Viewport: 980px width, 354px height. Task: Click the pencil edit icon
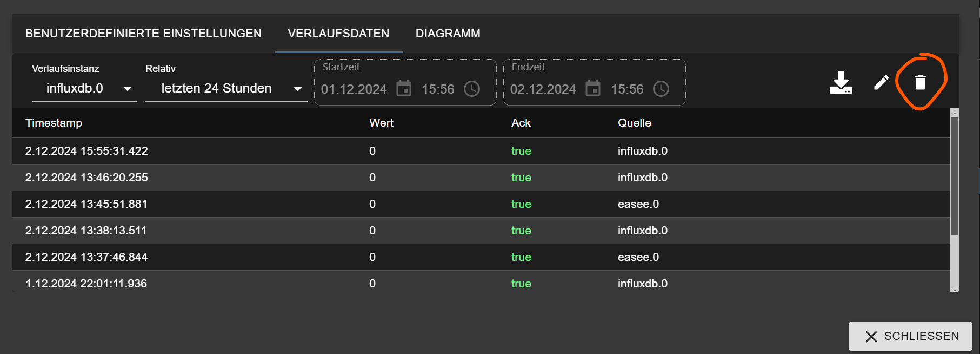[881, 82]
